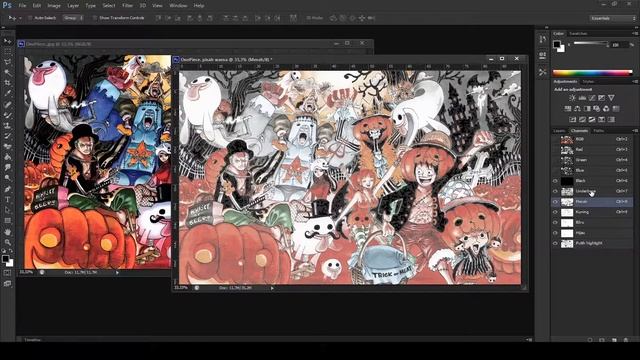Toggle Quick Mask mode icon
The height and width of the screenshot is (360, 640).
(x=7, y=273)
